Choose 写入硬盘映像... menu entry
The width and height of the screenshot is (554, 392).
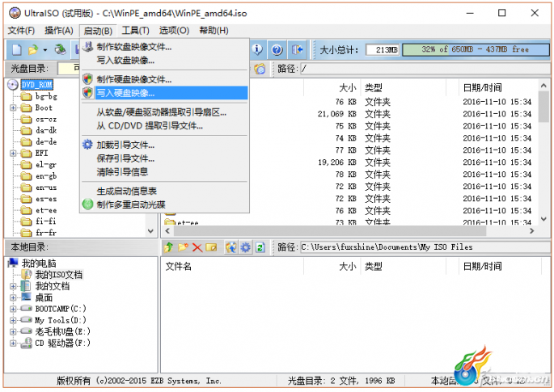click(165, 93)
